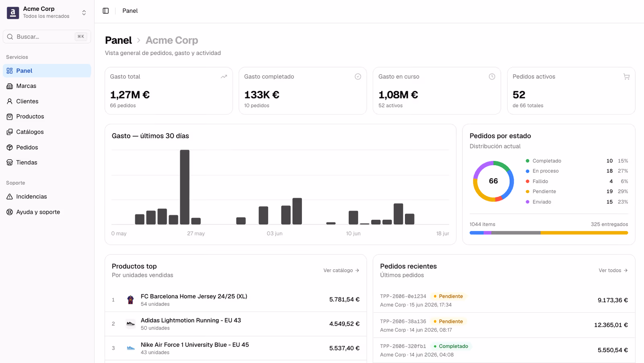644x363 pixels.
Task: Click the trend icon on Gasto total card
Action: point(224,77)
